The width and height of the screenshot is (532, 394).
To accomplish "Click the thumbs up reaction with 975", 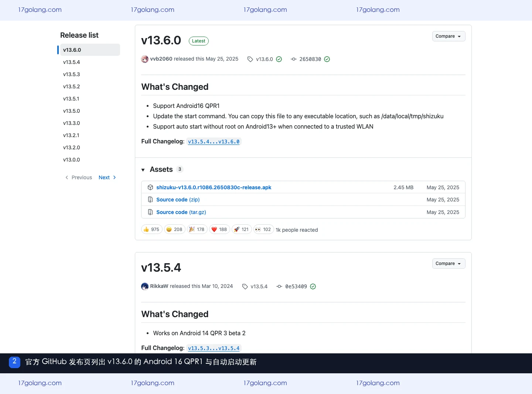I will click(152, 230).
